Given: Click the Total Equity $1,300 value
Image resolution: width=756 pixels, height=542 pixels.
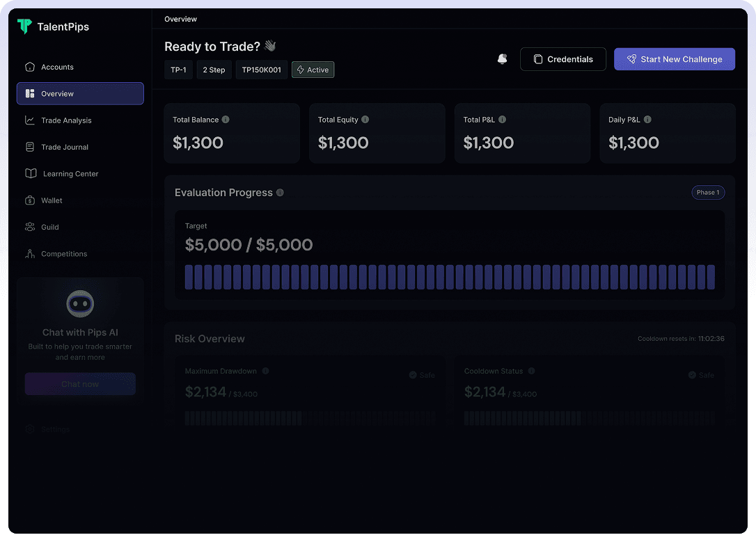Looking at the screenshot, I should pos(343,143).
